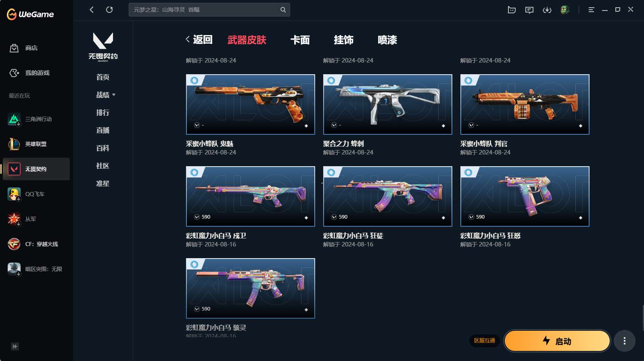Switch to the 卡面 tab

tap(300, 40)
